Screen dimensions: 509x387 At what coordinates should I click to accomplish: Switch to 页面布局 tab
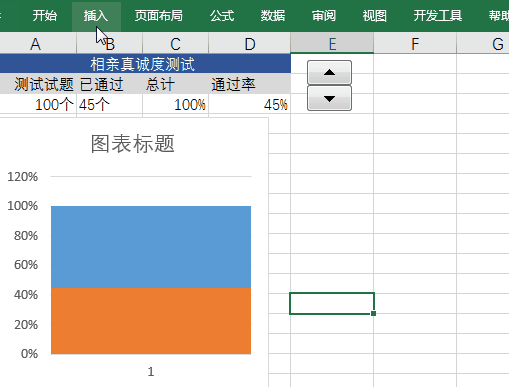[x=159, y=16]
